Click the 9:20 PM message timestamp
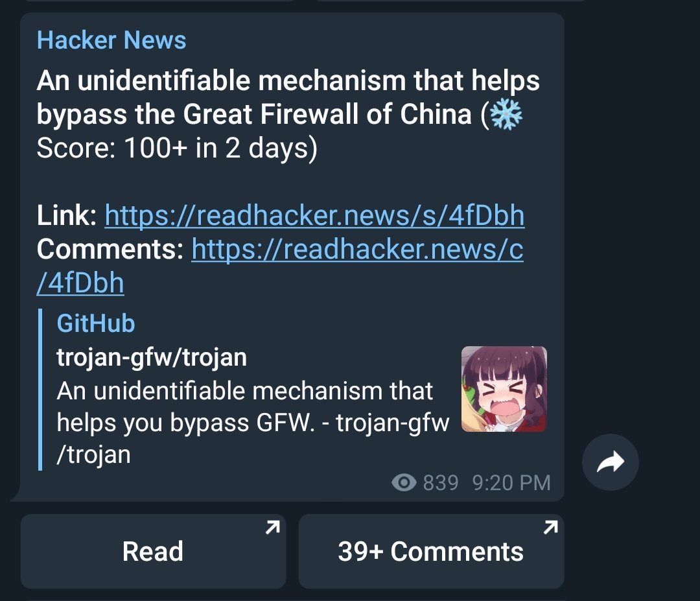Image resolution: width=700 pixels, height=601 pixels. pyautogui.click(x=511, y=483)
